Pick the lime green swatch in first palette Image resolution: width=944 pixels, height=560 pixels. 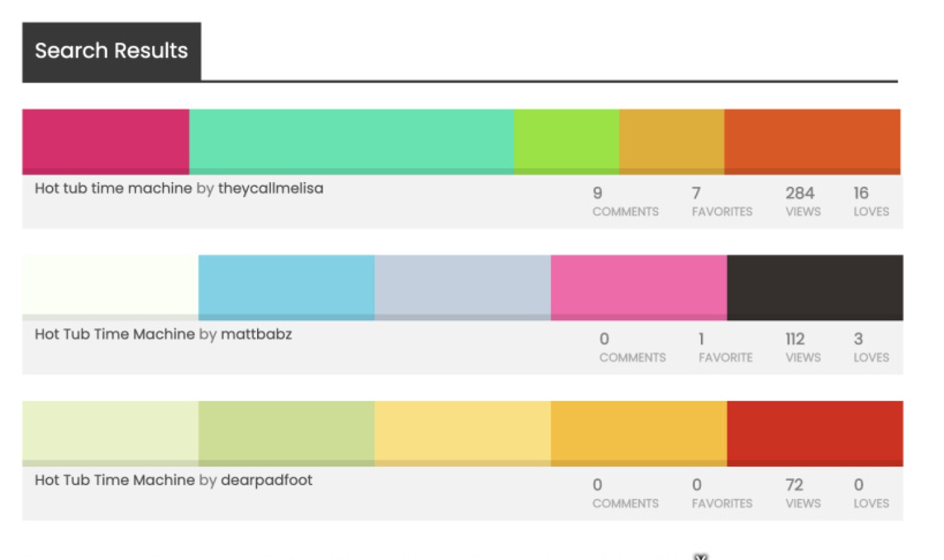[x=566, y=141]
